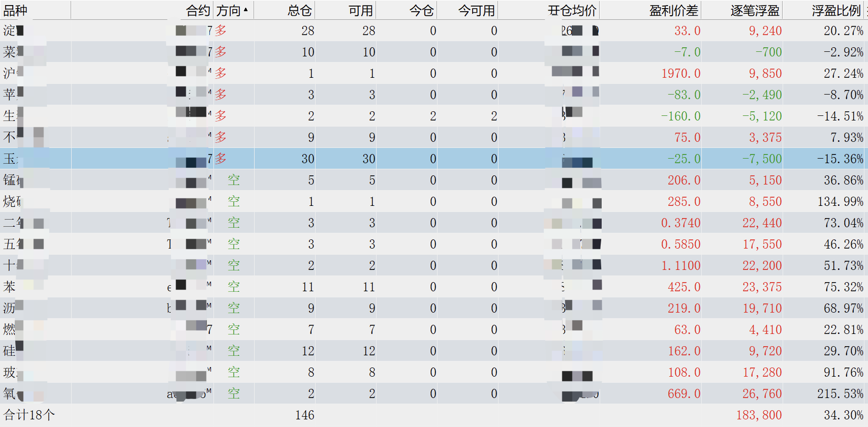This screenshot has height=427, width=868.
Task: Sort positions by 可用 column header
Action: tap(360, 10)
